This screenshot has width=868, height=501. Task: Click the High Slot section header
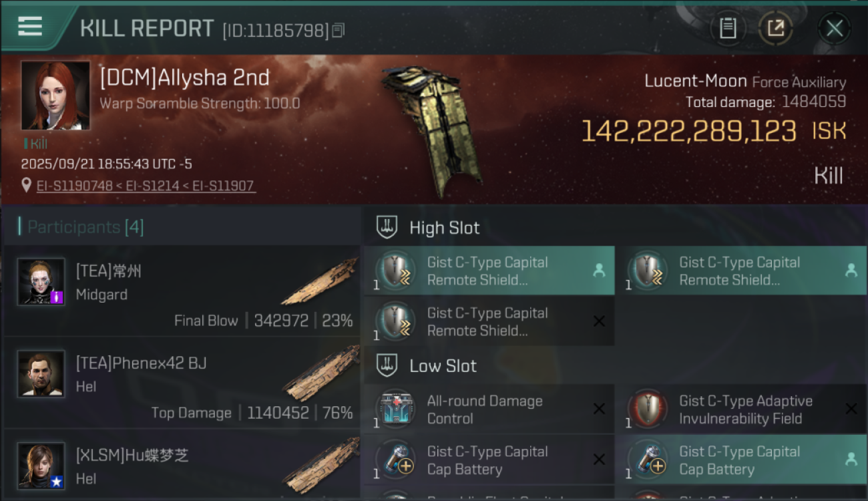(444, 228)
